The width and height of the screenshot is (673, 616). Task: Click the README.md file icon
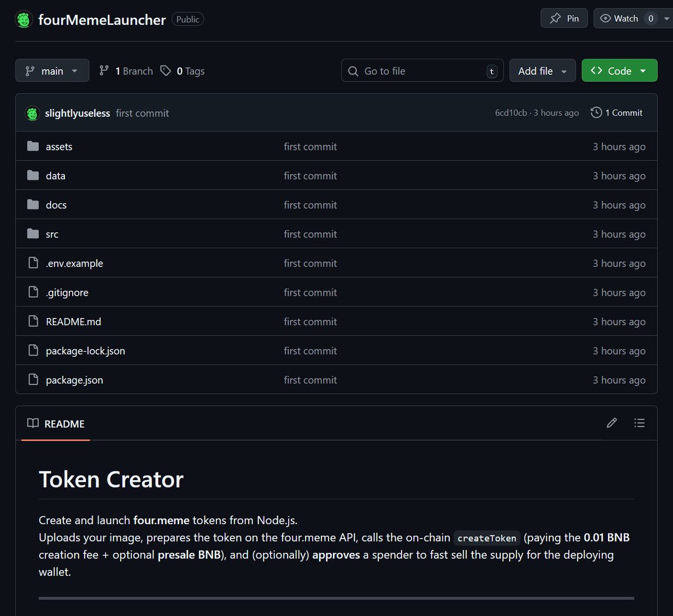(x=33, y=321)
